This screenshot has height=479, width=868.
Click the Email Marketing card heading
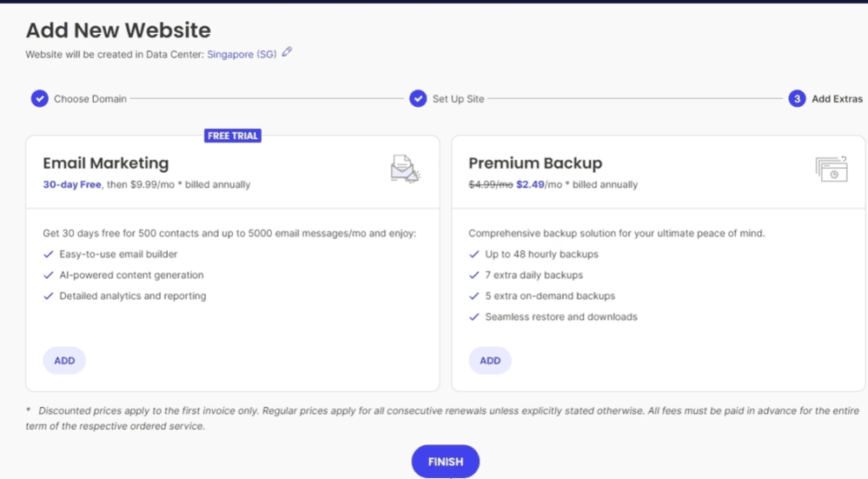click(x=106, y=164)
